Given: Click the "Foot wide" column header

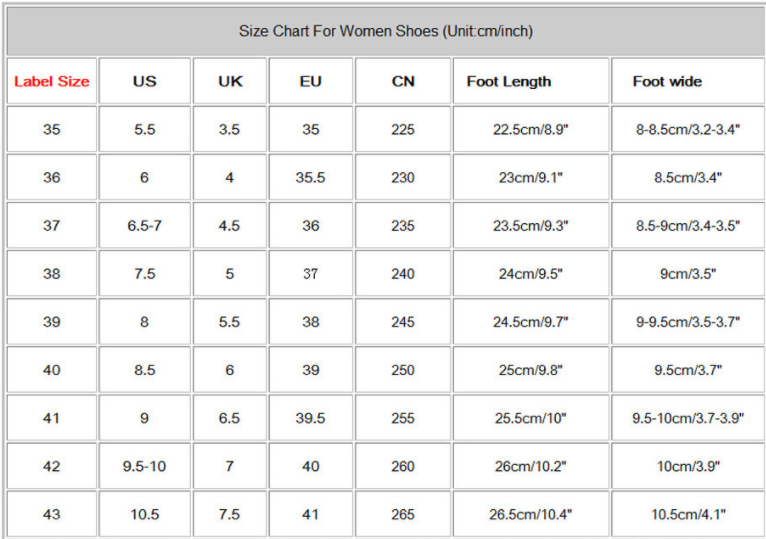Looking at the screenshot, I should [x=667, y=82].
